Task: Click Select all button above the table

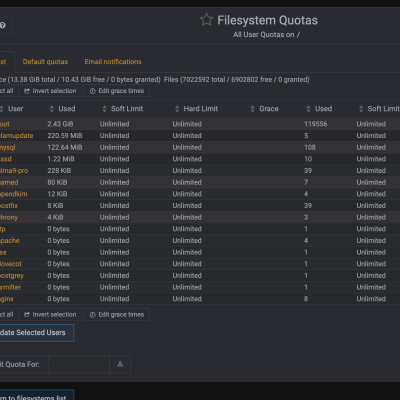Action: (x=8, y=91)
